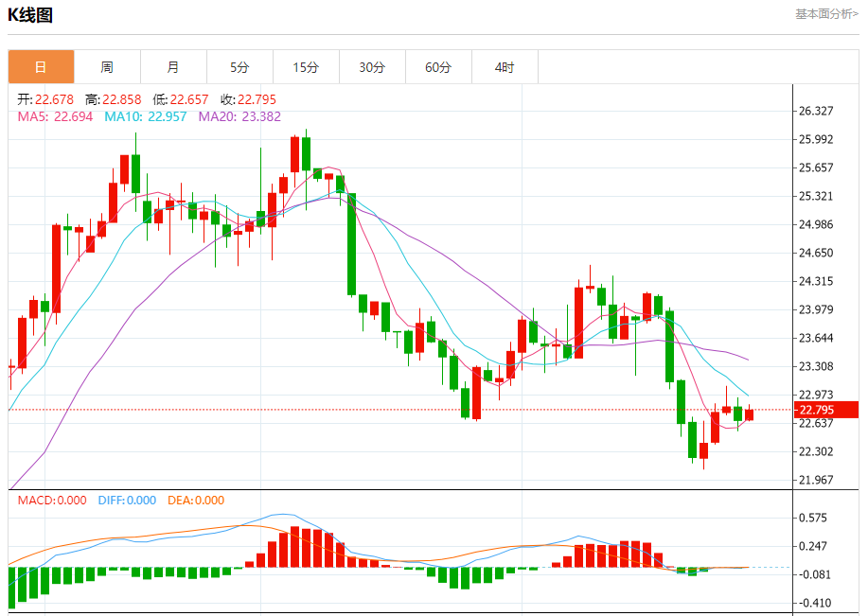Click the DEA:0.000 label
This screenshot has width=868, height=616.
[196, 501]
